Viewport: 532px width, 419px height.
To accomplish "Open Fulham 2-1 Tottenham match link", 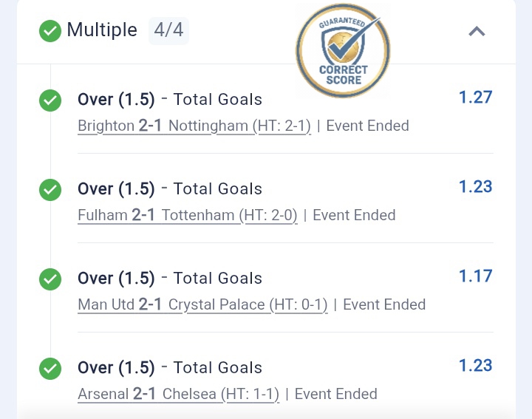I will (188, 215).
